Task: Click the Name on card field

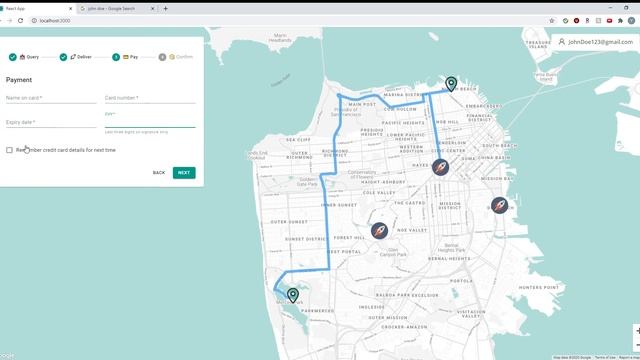Action: coord(51,98)
